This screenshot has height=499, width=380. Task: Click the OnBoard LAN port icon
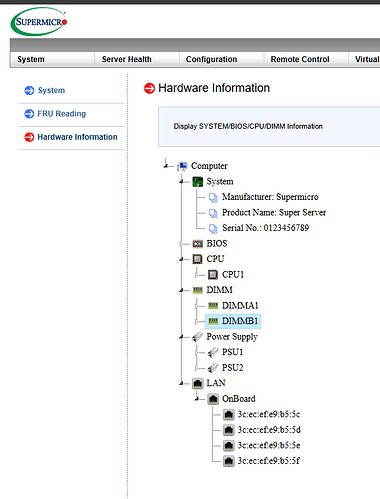click(213, 399)
